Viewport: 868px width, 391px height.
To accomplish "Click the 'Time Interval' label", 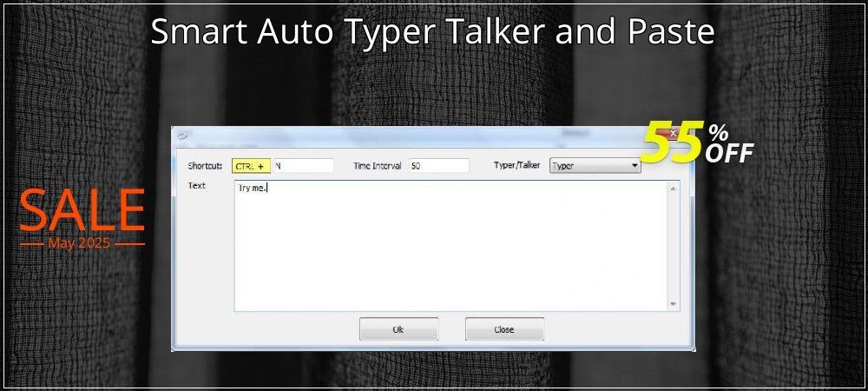I will point(377,166).
